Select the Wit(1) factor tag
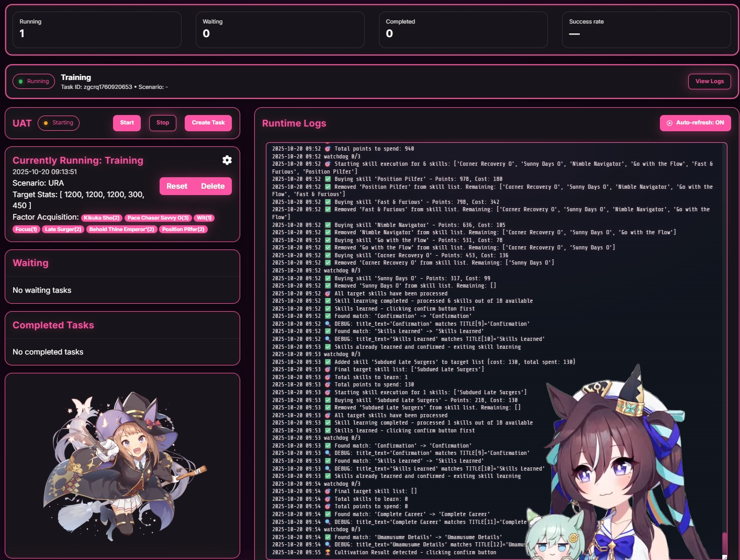This screenshot has height=560, width=740. pos(204,218)
